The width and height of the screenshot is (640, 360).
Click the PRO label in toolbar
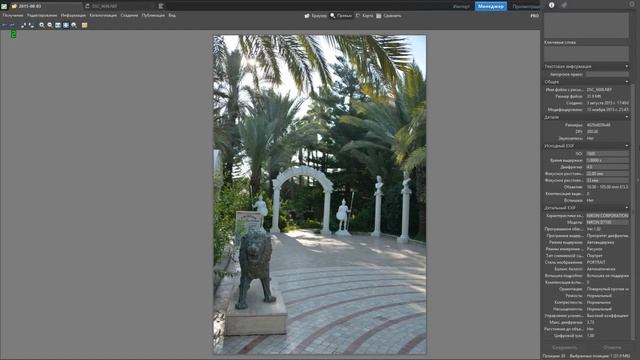point(534,16)
